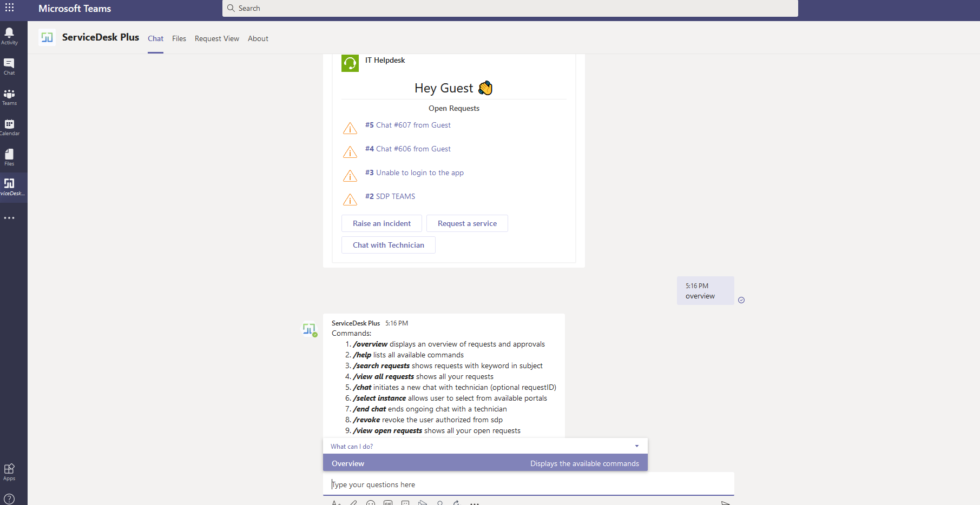The height and width of the screenshot is (505, 980).
Task: Open the GIF picker below compose box
Action: pos(388,503)
